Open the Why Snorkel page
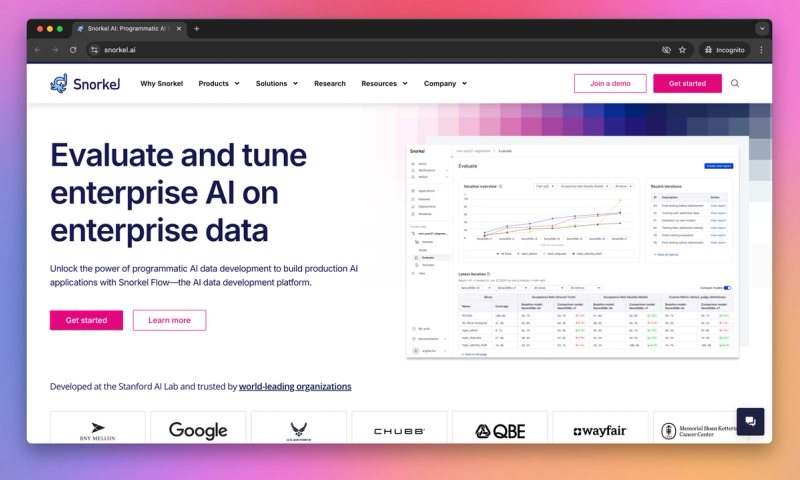The image size is (800, 480). (x=161, y=84)
